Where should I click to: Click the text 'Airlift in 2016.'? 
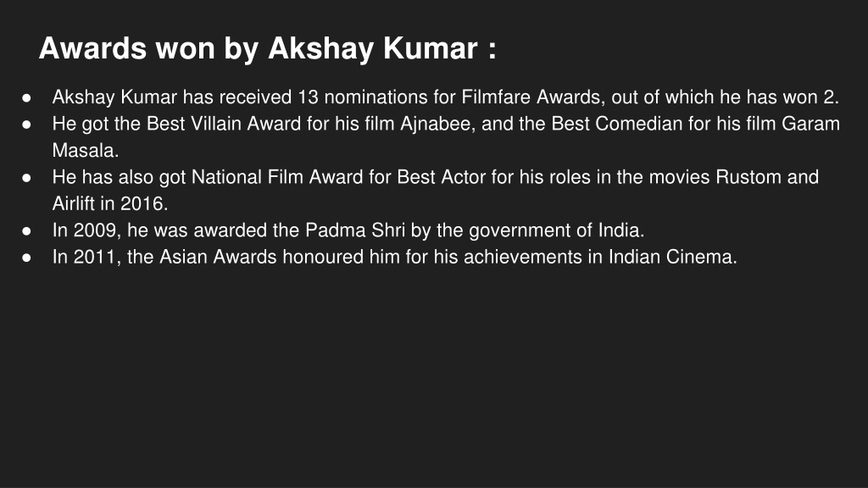click(x=109, y=203)
